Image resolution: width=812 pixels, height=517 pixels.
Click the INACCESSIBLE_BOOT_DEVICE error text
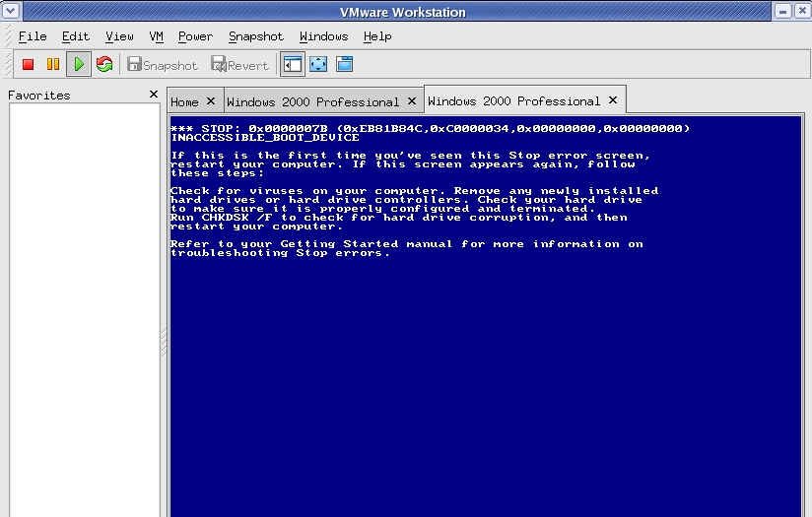pos(265,138)
